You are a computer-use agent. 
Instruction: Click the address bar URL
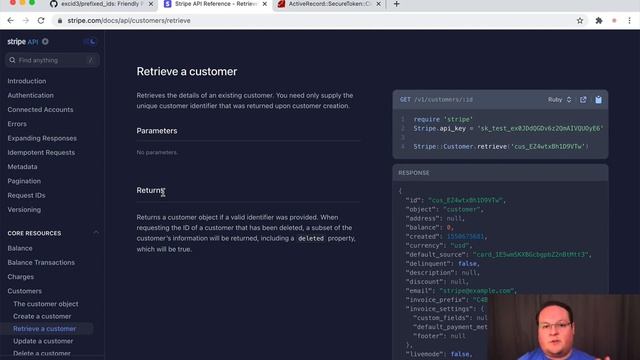click(129, 20)
